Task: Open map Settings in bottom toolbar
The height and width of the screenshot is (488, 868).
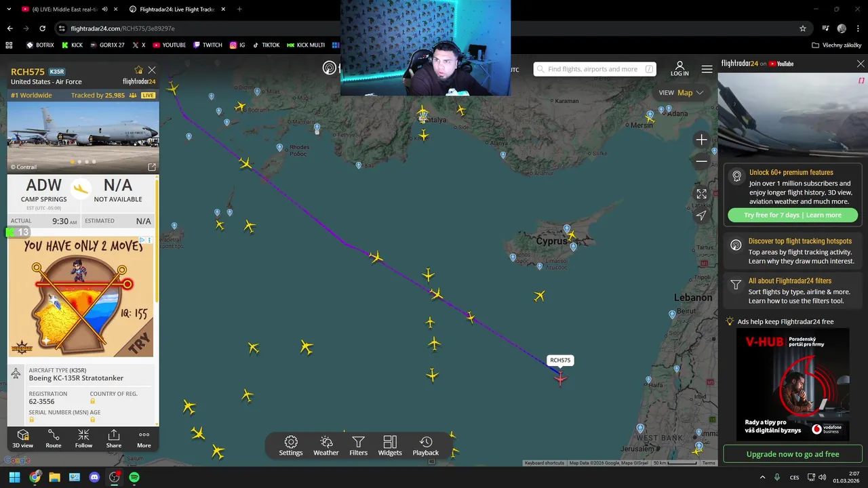Action: click(x=291, y=446)
